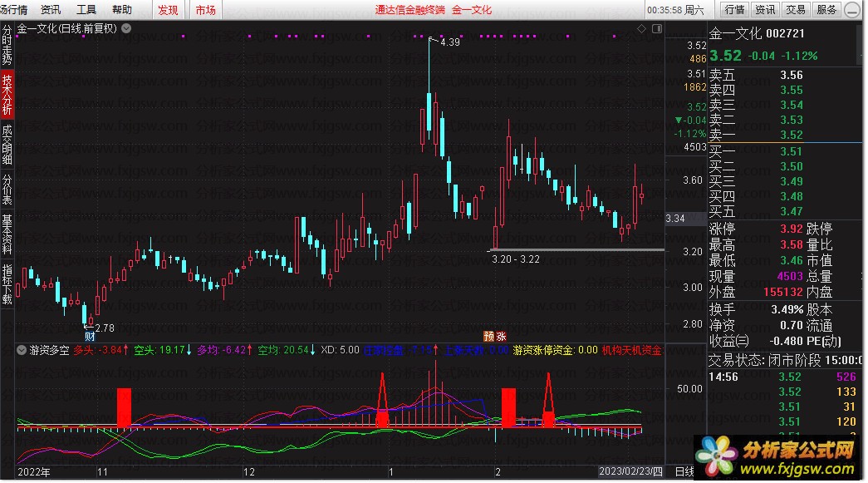Screen dimensions: 868x483
Task: Open the 帮助 menu
Action: pyautogui.click(x=122, y=9)
